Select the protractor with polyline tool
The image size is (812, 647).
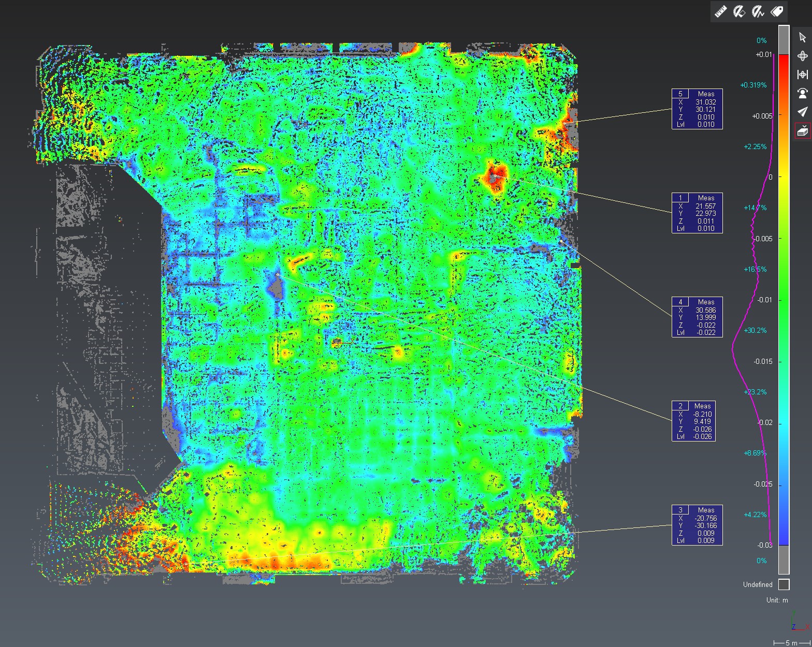click(x=758, y=11)
